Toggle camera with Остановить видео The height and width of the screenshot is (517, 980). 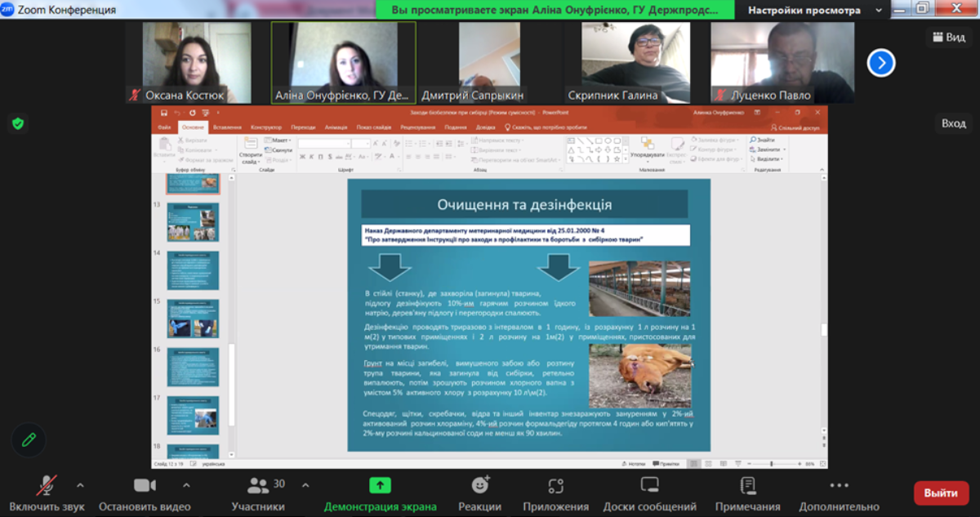145,486
